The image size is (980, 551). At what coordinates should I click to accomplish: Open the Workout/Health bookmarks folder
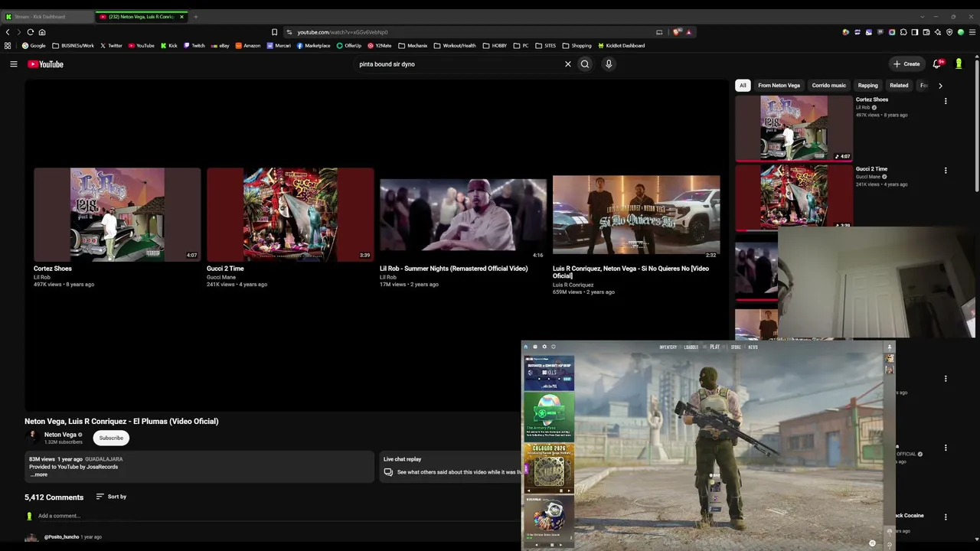[454, 46]
